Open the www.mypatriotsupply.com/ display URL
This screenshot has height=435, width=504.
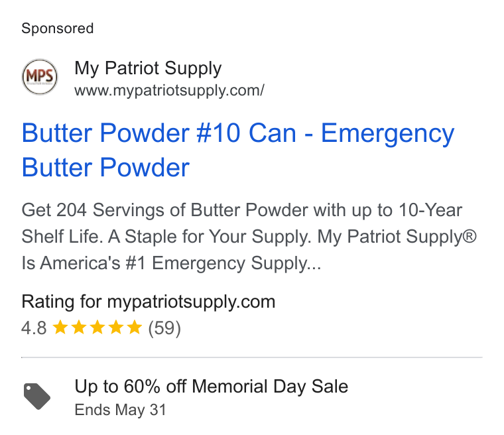point(169,90)
